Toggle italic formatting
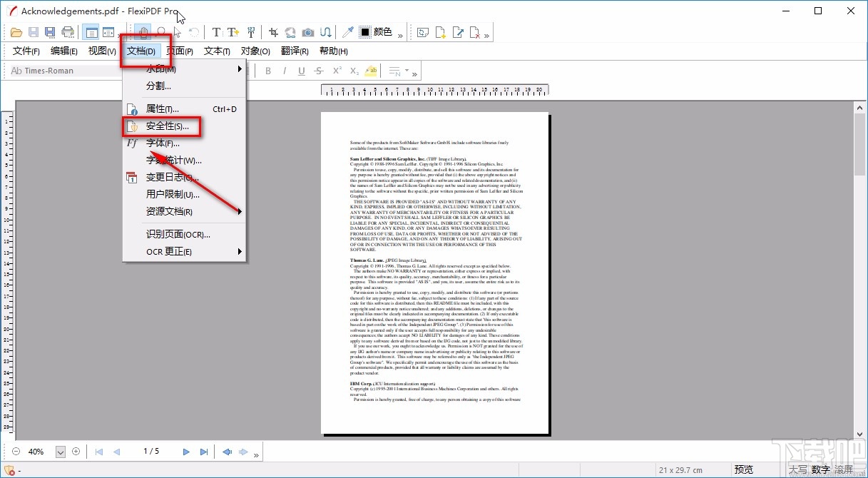Screen dimensions: 868x478 tap(285, 71)
